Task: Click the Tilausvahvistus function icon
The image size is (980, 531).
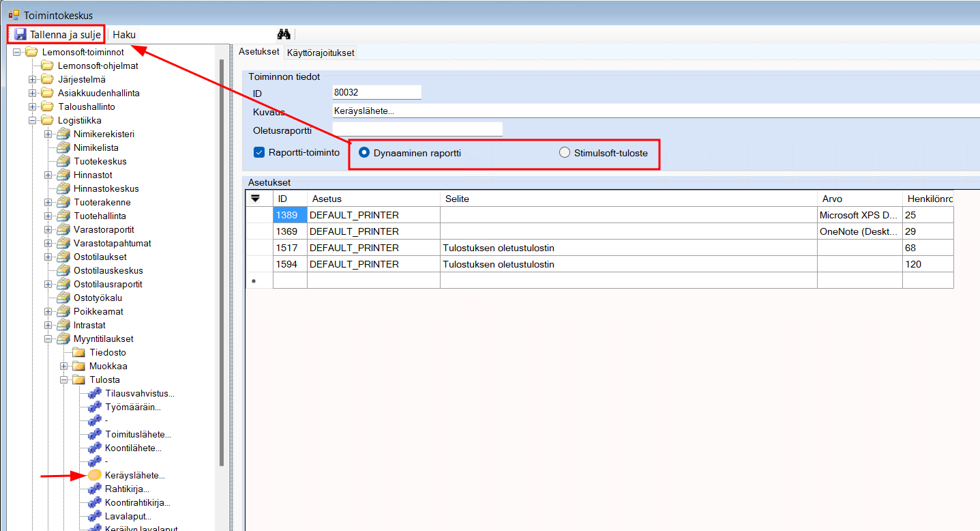Action: [94, 393]
